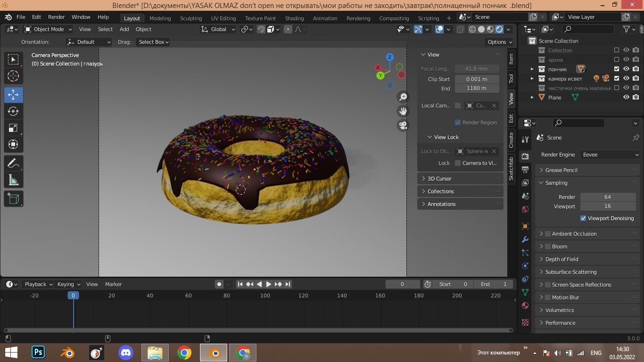Click the Viewport samples field 16

point(608,206)
